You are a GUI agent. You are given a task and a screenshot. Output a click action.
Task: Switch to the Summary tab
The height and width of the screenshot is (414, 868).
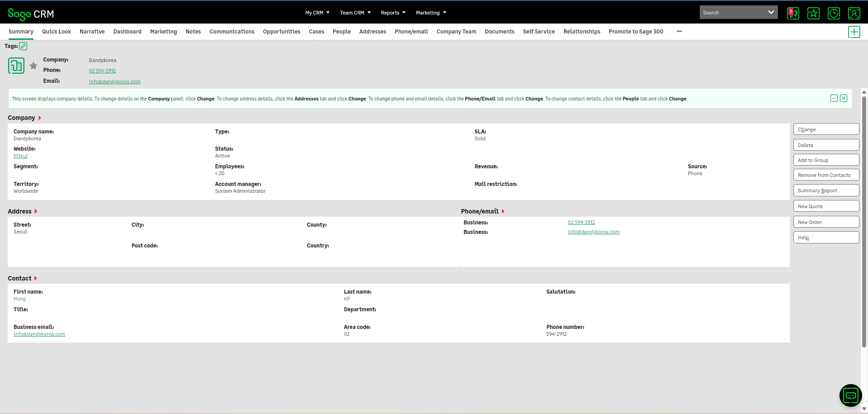21,32
